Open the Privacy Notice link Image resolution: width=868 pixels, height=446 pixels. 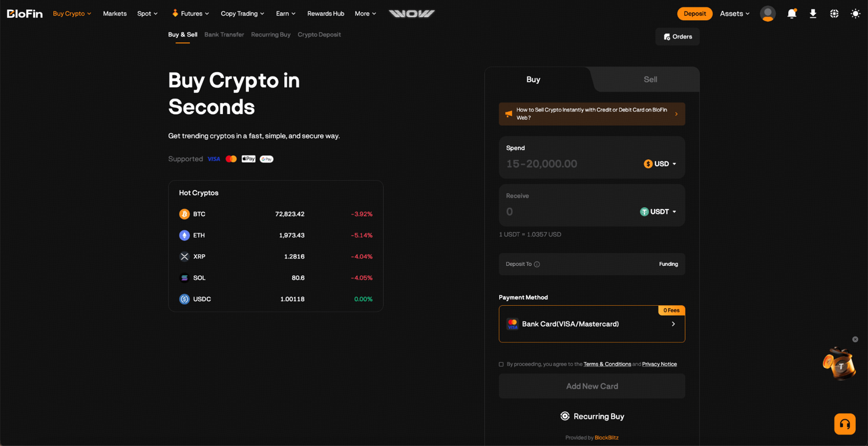point(659,364)
